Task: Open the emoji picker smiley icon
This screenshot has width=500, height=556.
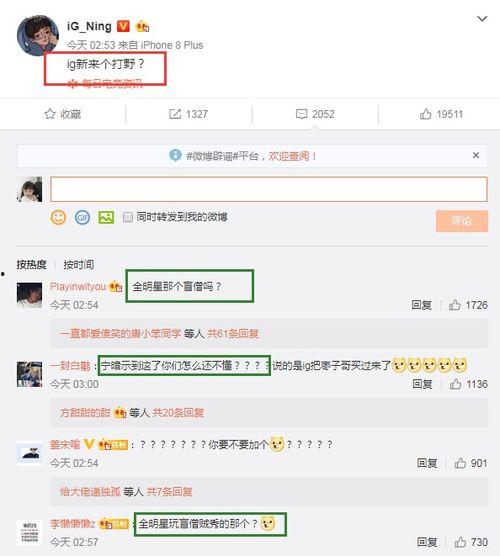Action: [59, 217]
